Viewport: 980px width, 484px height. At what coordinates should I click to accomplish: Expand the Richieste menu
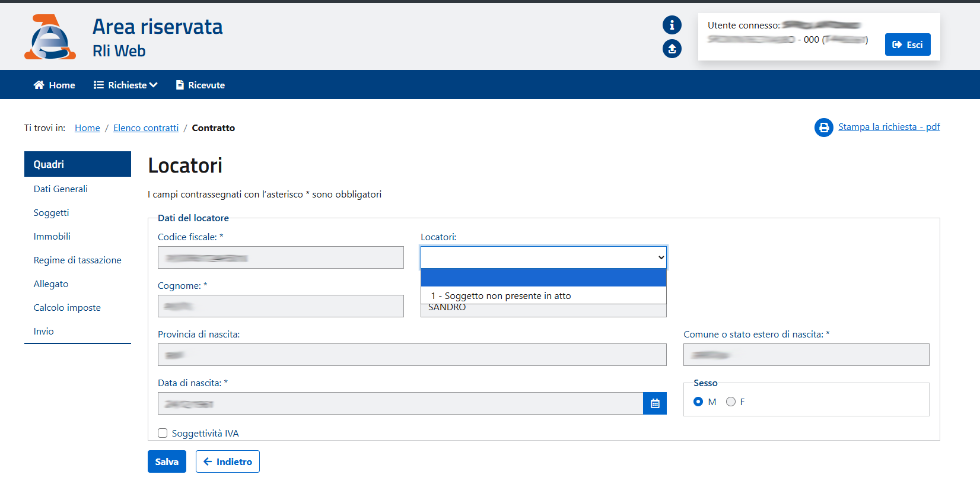[126, 85]
